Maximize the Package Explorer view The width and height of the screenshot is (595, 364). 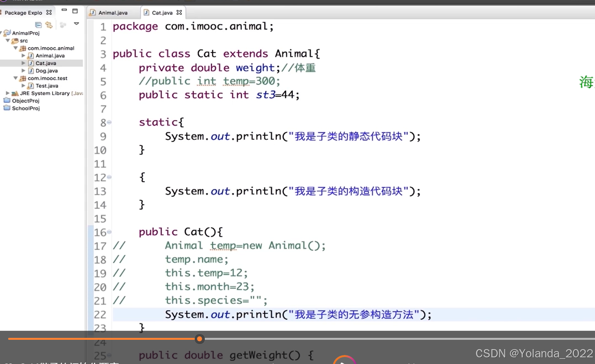(75, 11)
